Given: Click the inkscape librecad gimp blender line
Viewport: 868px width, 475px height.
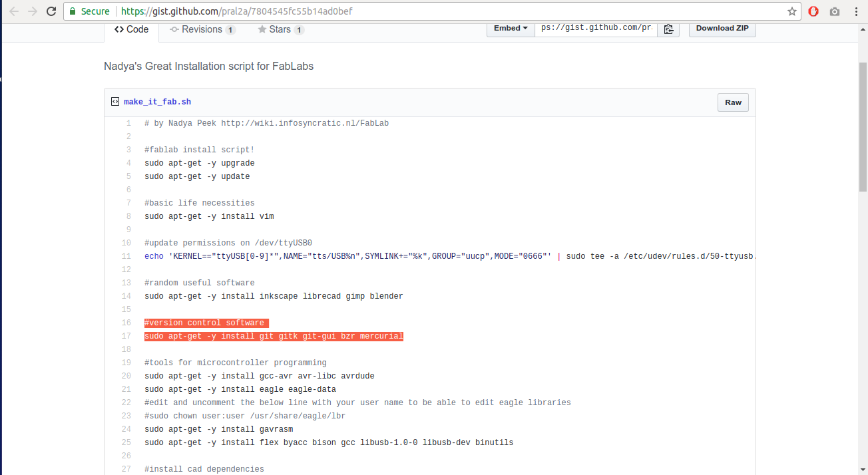Looking at the screenshot, I should (274, 296).
